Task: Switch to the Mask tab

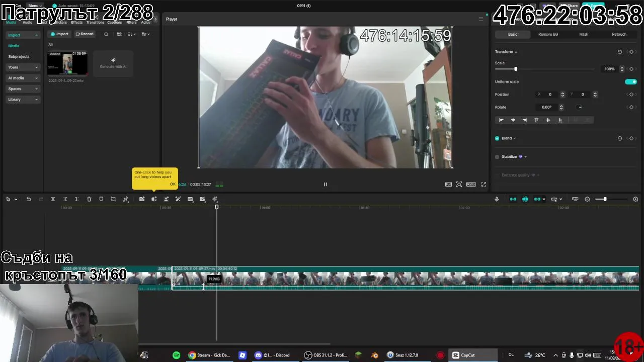Action: point(584,34)
